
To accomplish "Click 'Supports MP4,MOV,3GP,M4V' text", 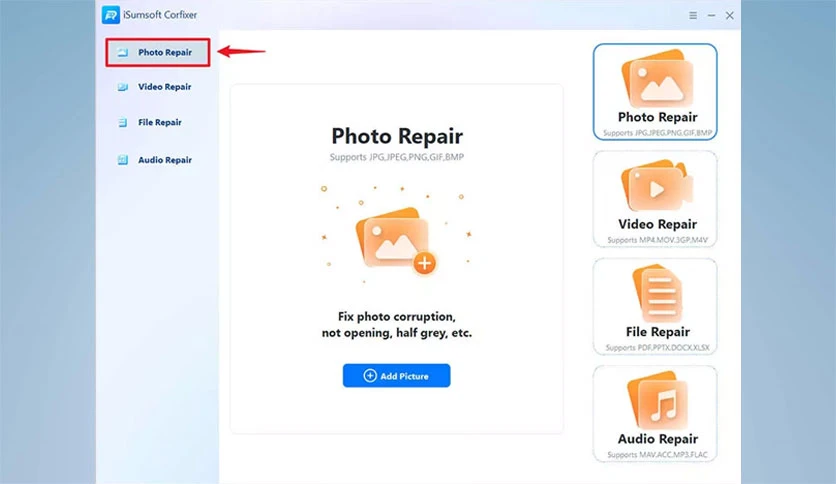I will pyautogui.click(x=657, y=240).
